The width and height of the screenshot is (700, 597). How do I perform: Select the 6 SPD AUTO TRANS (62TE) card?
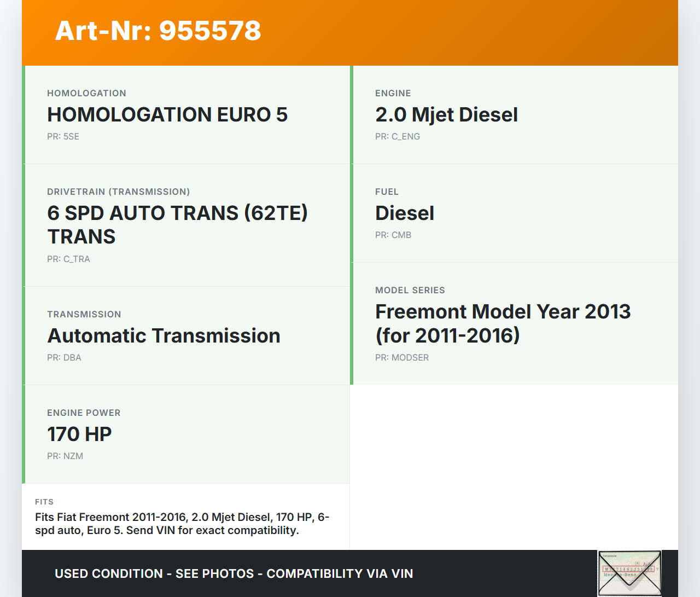[186, 225]
